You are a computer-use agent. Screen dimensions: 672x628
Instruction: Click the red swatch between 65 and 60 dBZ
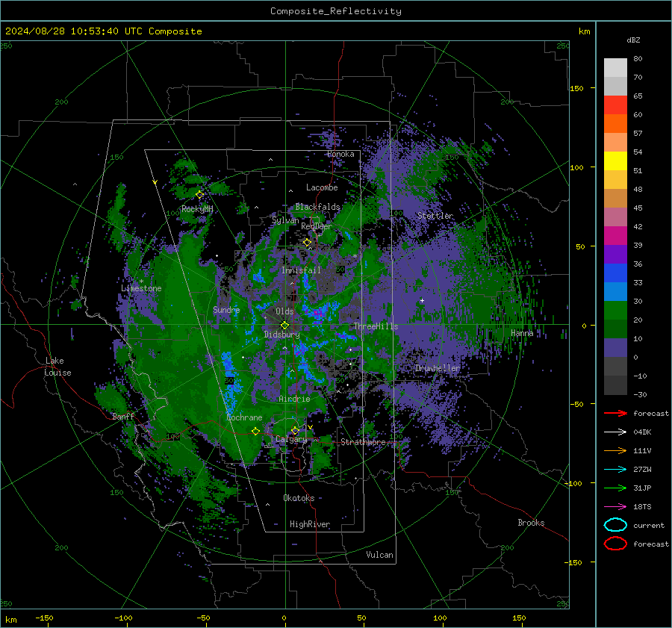click(x=615, y=105)
